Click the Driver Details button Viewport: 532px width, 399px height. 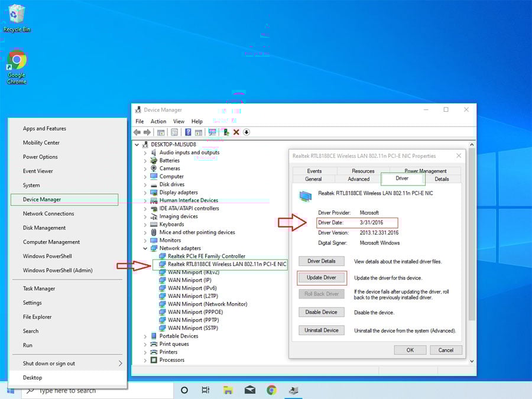pos(322,261)
